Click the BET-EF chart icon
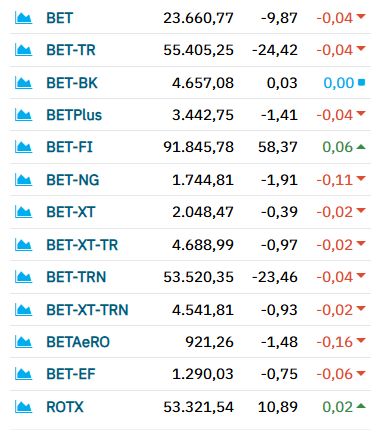 (23, 374)
